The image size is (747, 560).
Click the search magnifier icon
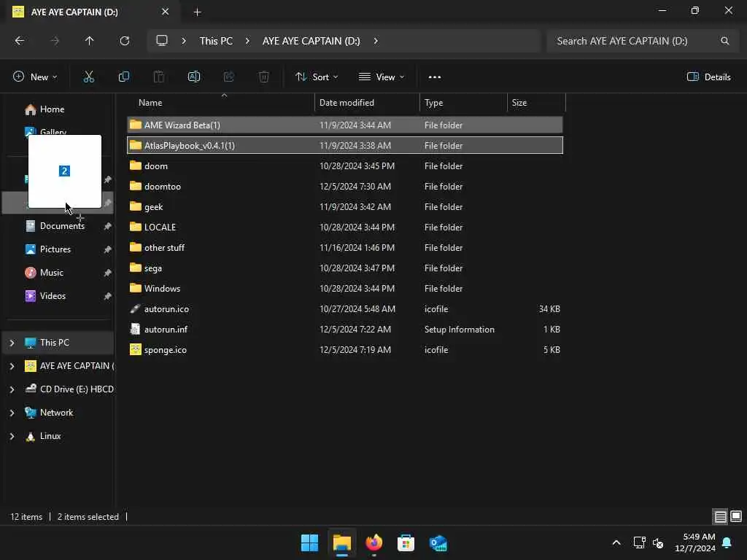click(x=724, y=41)
